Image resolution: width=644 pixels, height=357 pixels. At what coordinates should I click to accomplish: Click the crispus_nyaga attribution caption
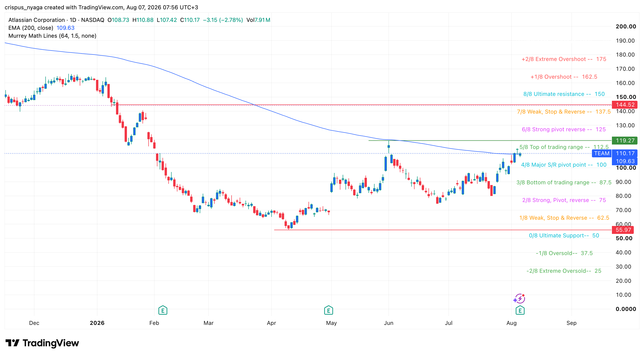tap(101, 7)
